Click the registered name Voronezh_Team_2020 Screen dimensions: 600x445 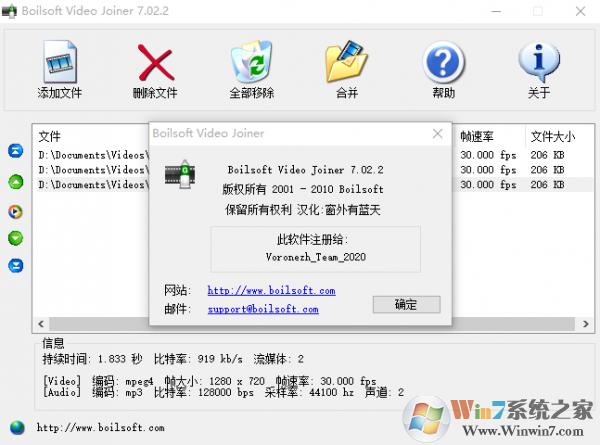coord(316,257)
